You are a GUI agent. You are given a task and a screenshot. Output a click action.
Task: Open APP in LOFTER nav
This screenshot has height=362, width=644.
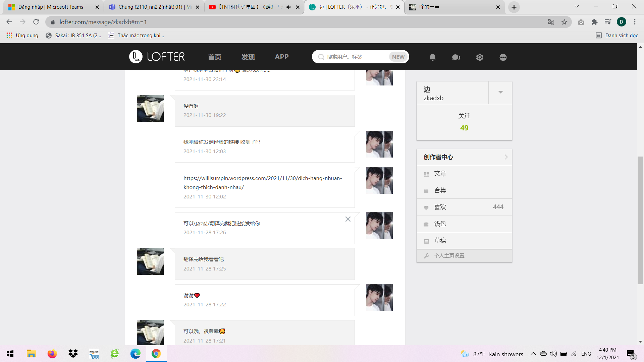click(282, 57)
